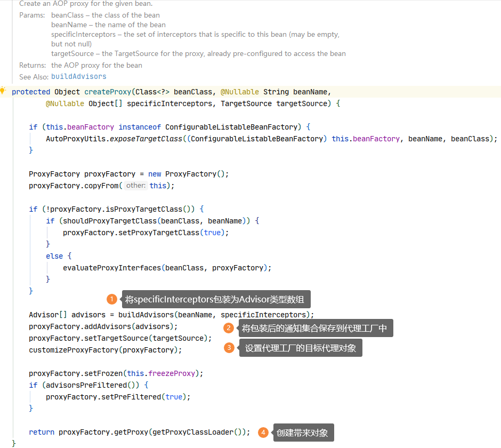Click the else keyword
Screen dimensions: 501x448
[x=54, y=257]
